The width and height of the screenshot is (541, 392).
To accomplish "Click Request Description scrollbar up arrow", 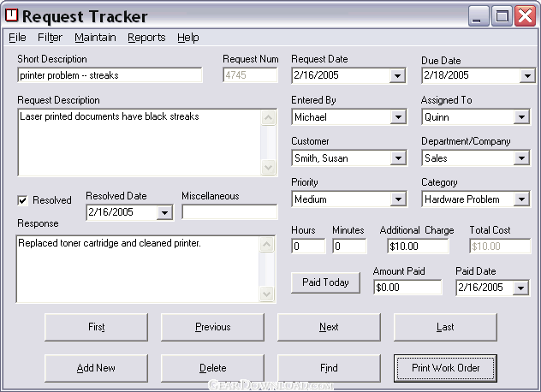I will coord(269,118).
